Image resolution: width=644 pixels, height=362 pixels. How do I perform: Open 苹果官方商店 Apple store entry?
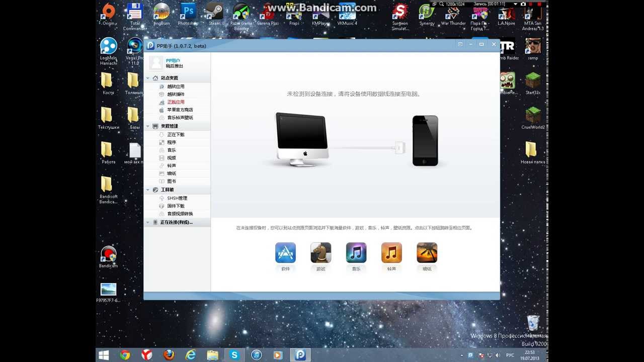tap(180, 110)
